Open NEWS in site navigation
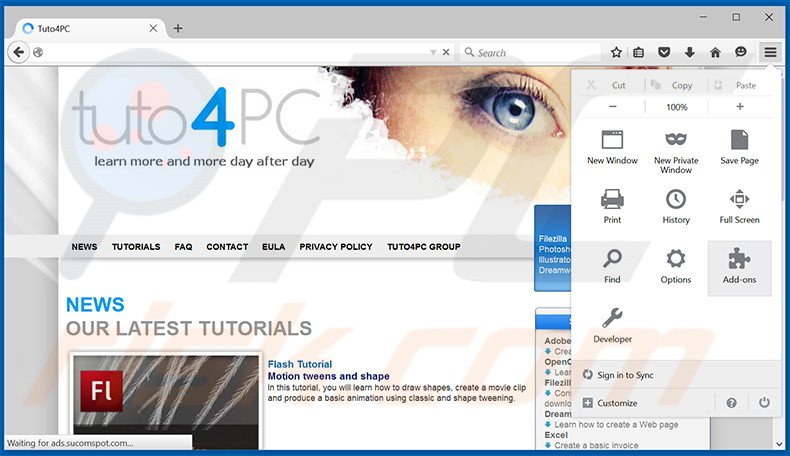This screenshot has width=790, height=456. (84, 247)
